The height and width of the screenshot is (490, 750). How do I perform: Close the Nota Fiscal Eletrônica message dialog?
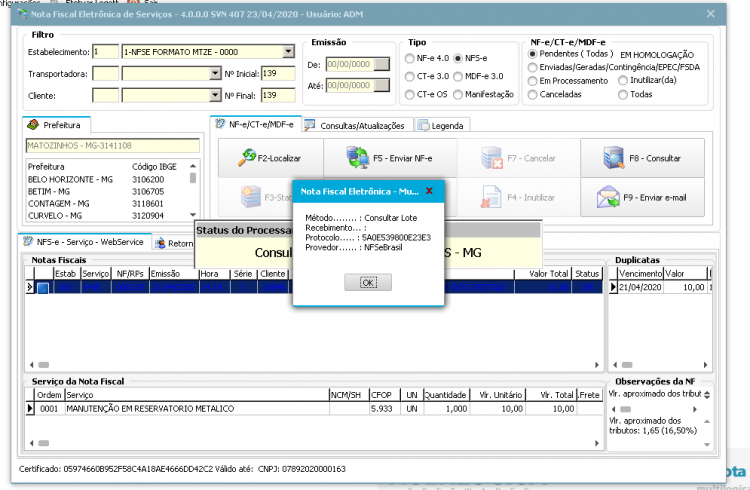coord(429,191)
